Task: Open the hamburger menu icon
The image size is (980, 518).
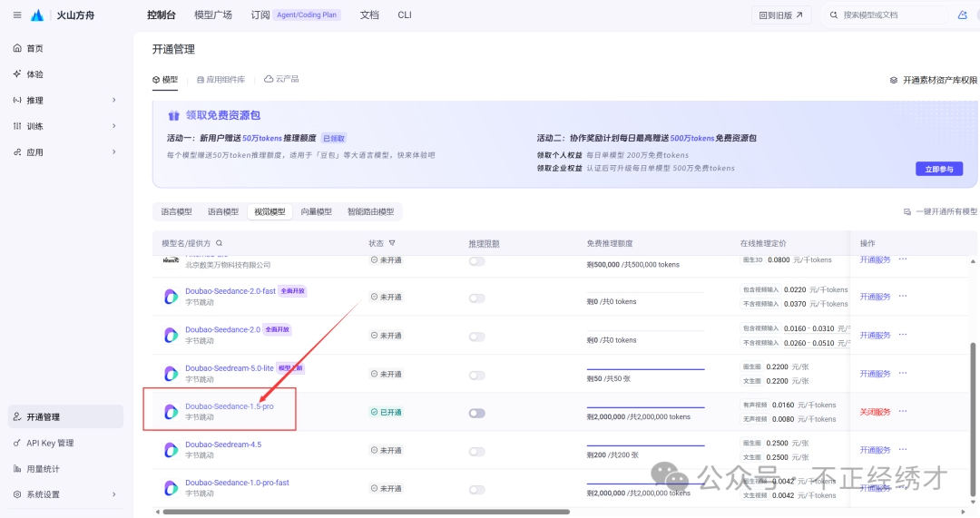Action: tap(17, 15)
